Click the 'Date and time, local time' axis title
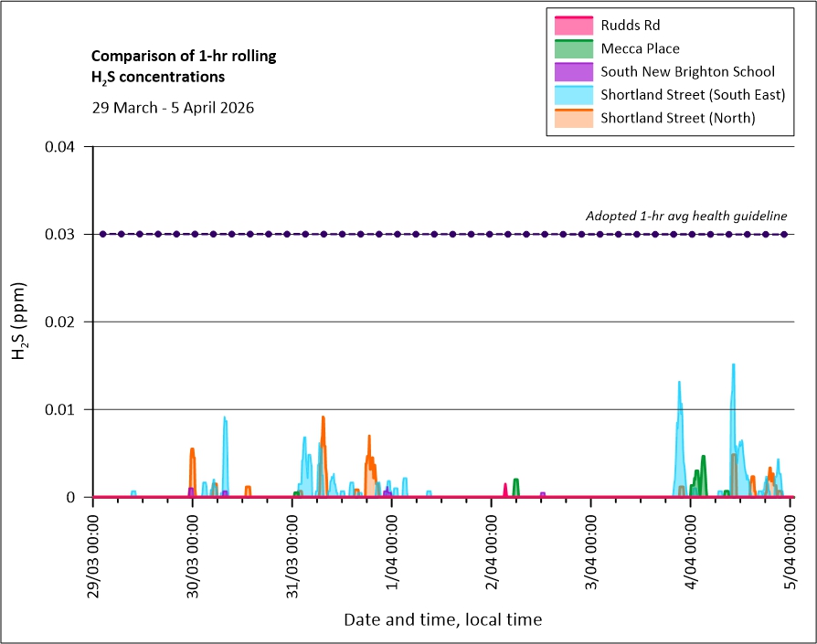 pyautogui.click(x=442, y=619)
